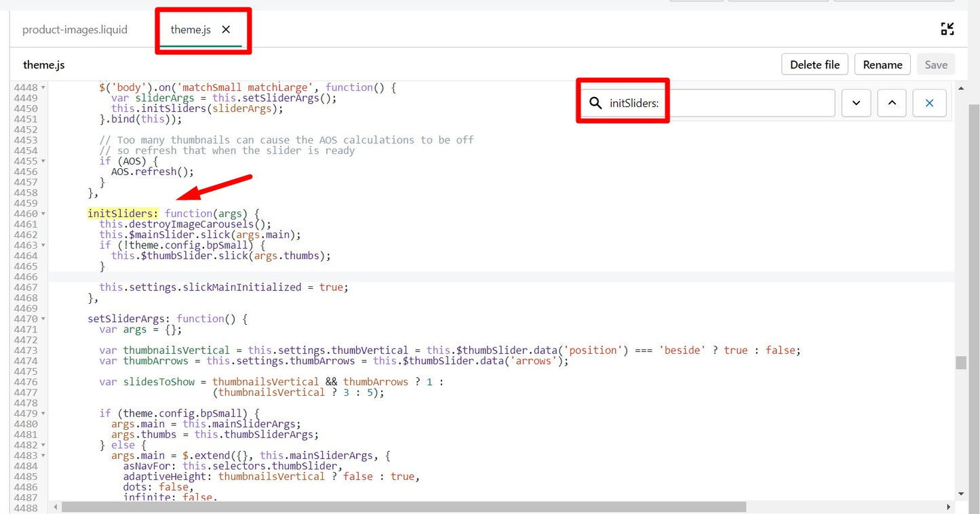Select the theme.js tab

coord(190,30)
